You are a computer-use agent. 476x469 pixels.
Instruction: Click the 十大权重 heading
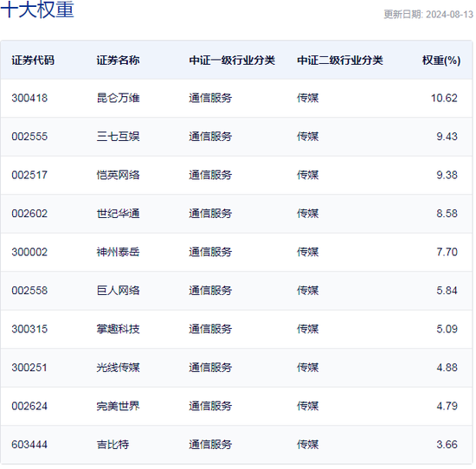(x=37, y=10)
